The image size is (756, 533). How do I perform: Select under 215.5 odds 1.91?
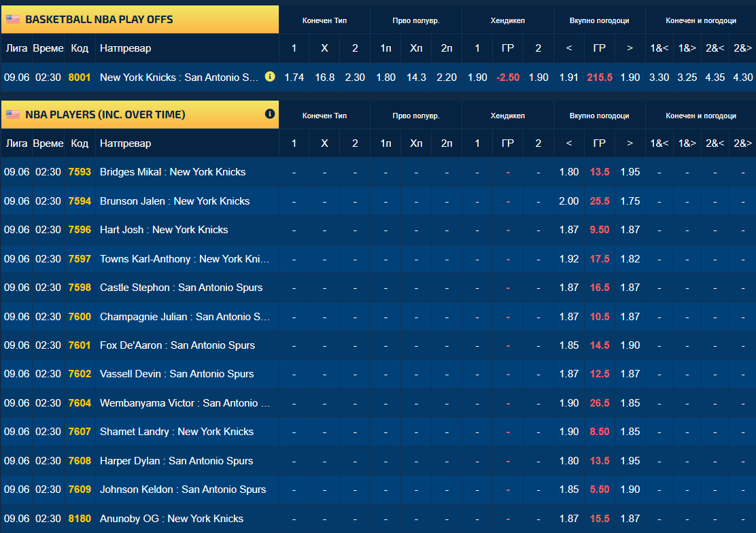click(569, 78)
